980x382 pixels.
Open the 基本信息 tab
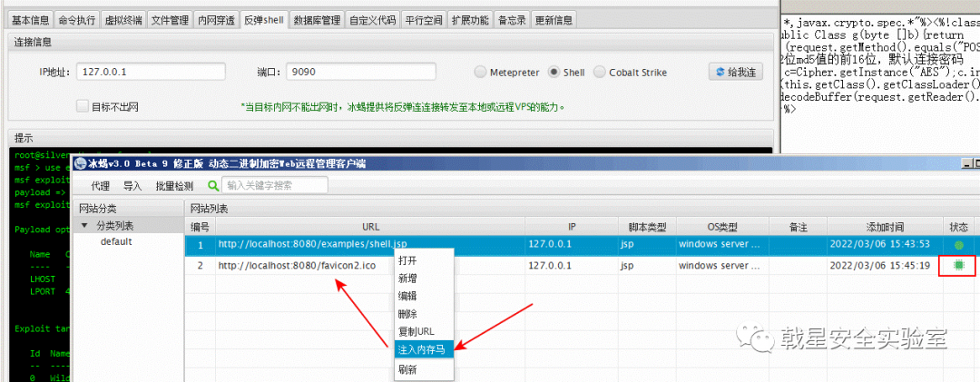(30, 20)
